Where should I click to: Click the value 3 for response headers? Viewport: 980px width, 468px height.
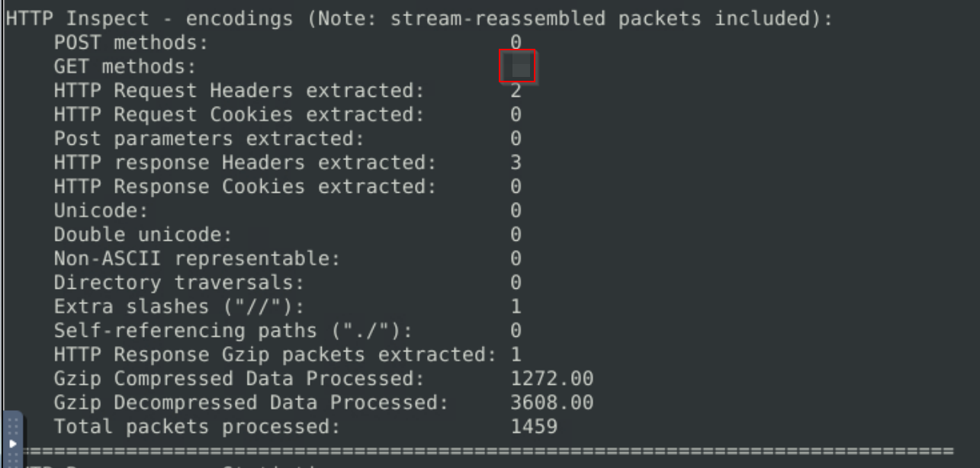516,162
